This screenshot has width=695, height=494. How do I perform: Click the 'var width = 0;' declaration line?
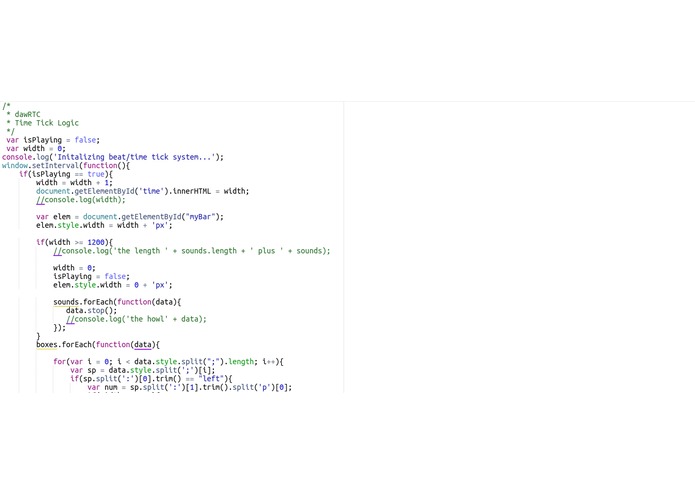click(x=36, y=148)
